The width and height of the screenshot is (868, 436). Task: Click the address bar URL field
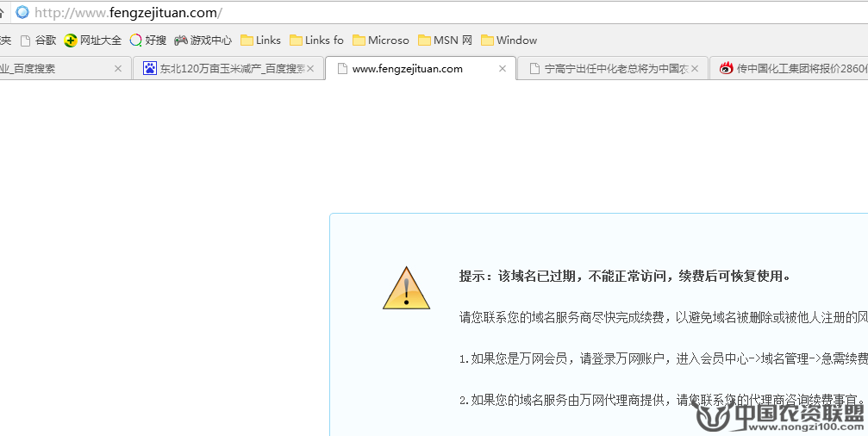(440, 12)
